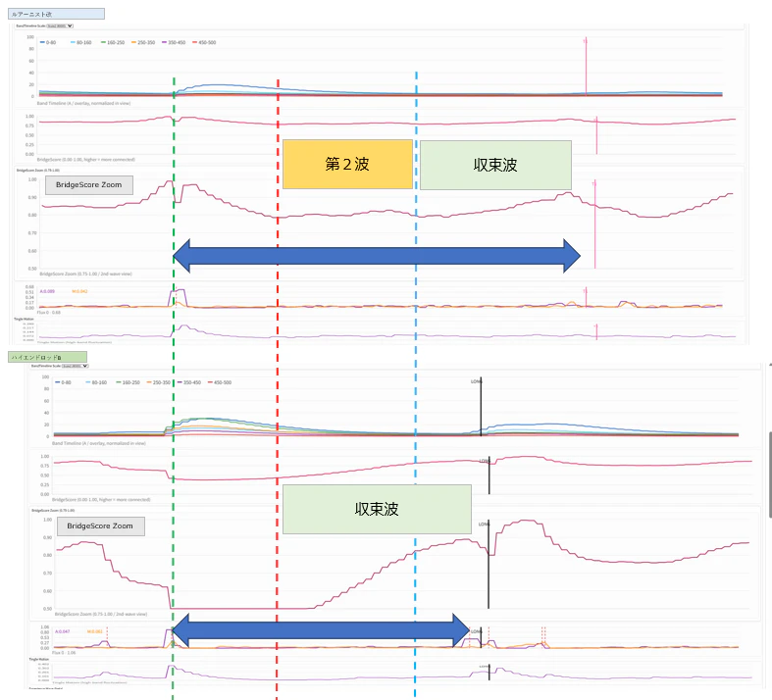Click the yellow 第2波 annotation box
The image size is (772, 700).
347,165
